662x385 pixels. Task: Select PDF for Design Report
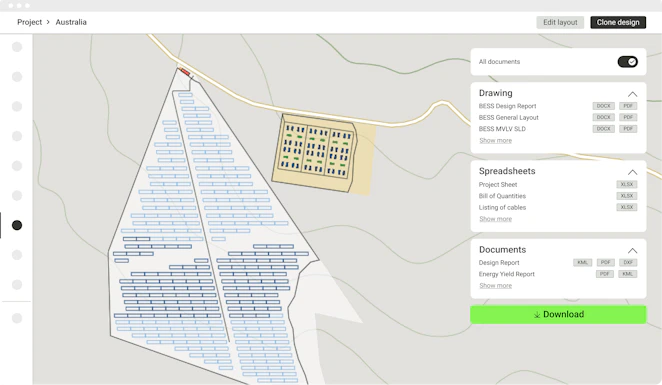pyautogui.click(x=605, y=263)
